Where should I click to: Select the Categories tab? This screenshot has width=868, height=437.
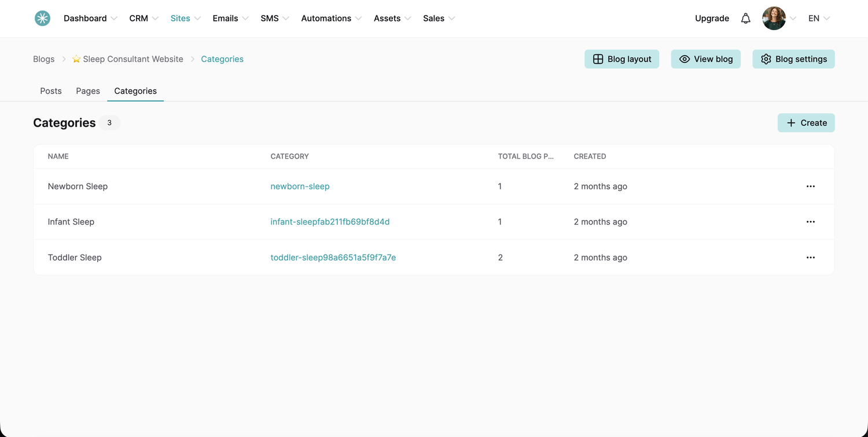(x=135, y=91)
